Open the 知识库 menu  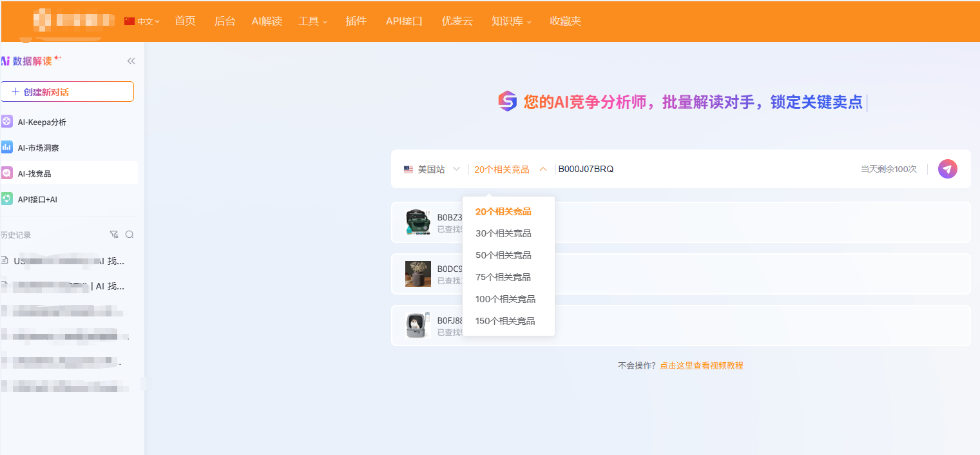pos(511,21)
